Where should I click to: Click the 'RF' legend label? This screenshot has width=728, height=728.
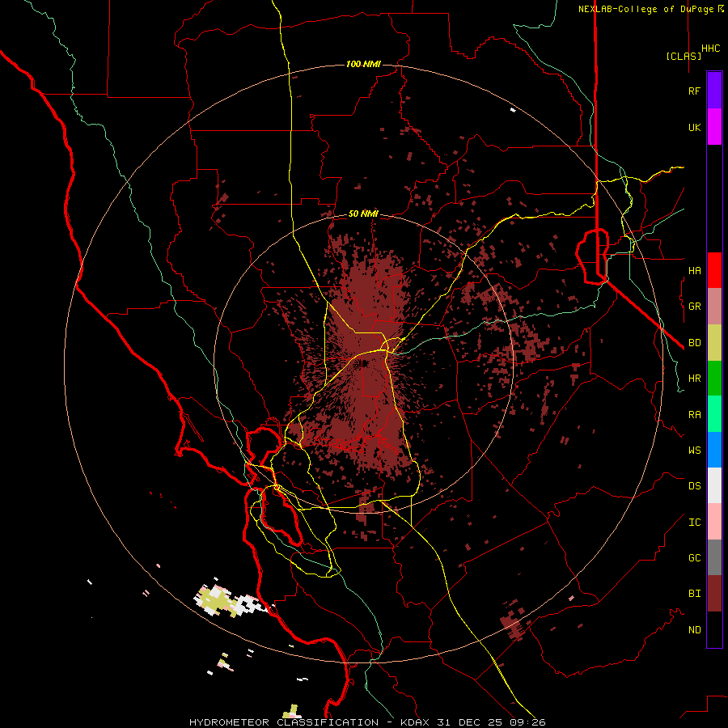(x=694, y=91)
